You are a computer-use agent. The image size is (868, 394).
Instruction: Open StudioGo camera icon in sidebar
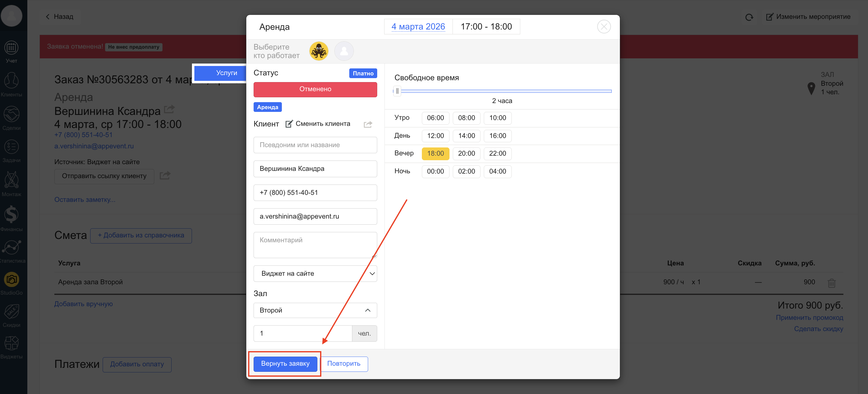(x=11, y=280)
